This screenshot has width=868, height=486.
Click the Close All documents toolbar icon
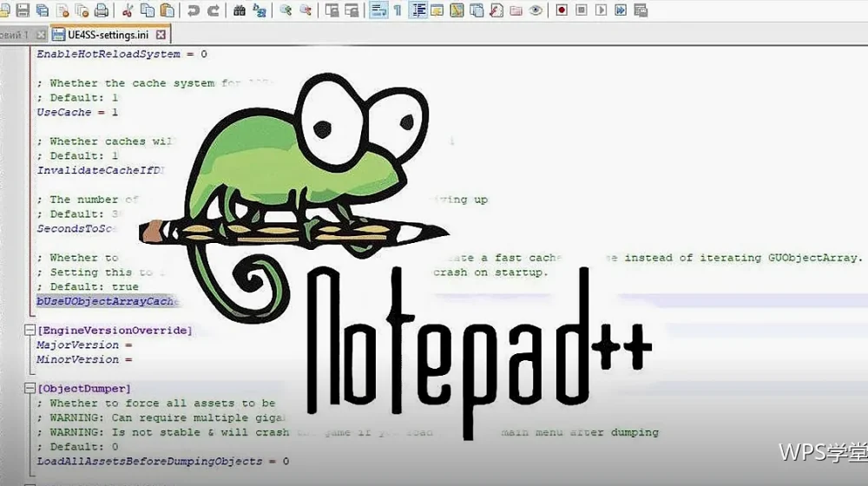[82, 10]
